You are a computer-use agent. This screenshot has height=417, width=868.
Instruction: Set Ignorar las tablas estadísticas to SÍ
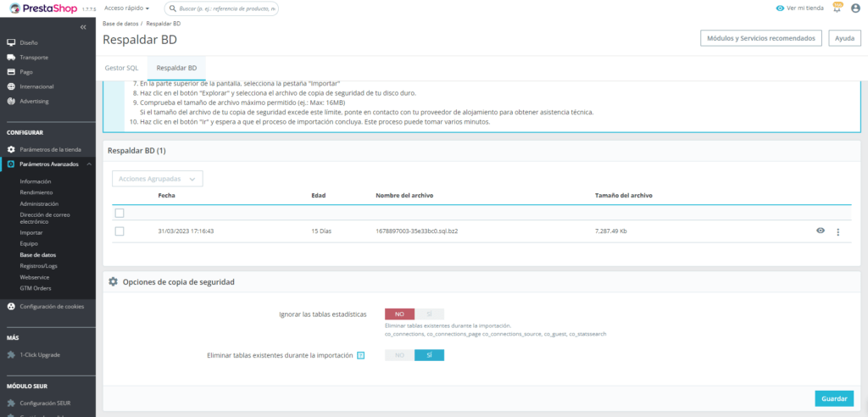tap(429, 314)
